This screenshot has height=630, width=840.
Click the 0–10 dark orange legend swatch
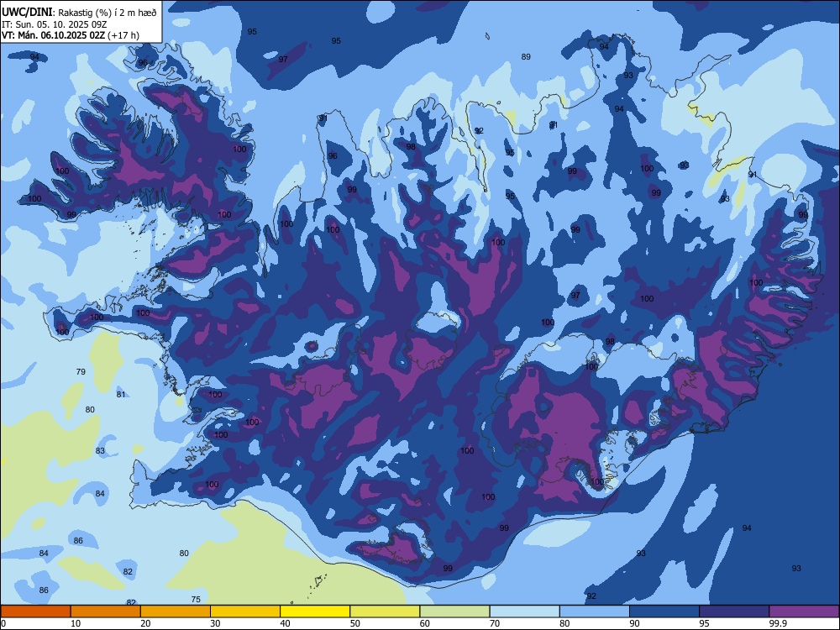point(35,612)
